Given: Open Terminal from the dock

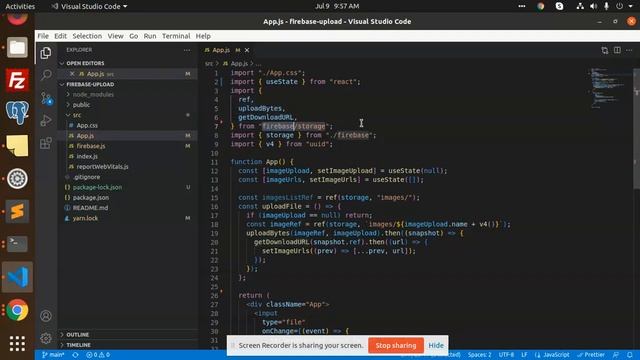Looking at the screenshot, I should pos(17,244).
